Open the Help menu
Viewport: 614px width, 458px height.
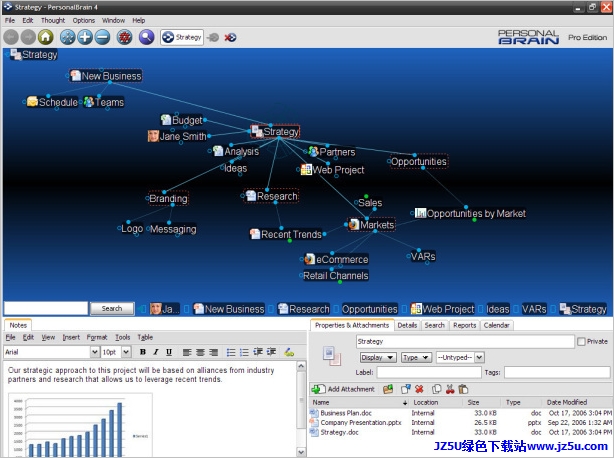point(138,20)
